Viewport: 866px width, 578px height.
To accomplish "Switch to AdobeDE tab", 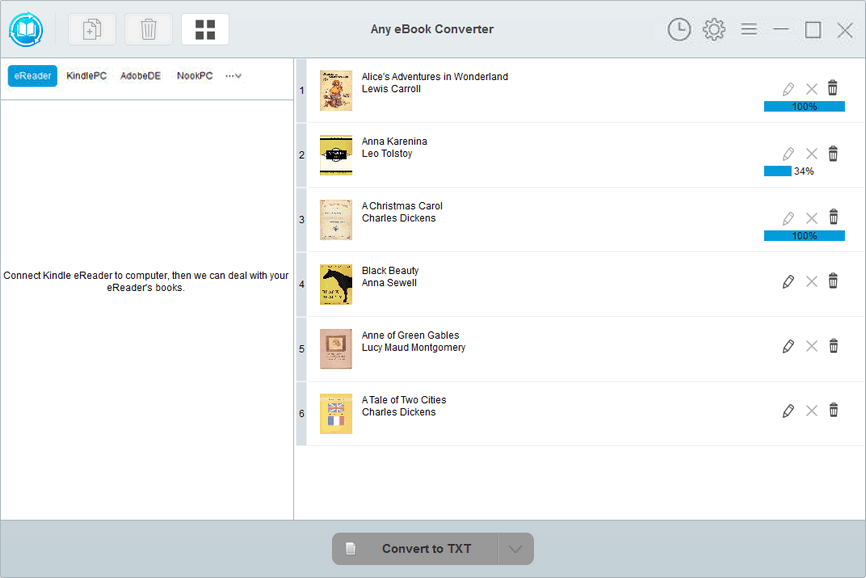I will (140, 76).
